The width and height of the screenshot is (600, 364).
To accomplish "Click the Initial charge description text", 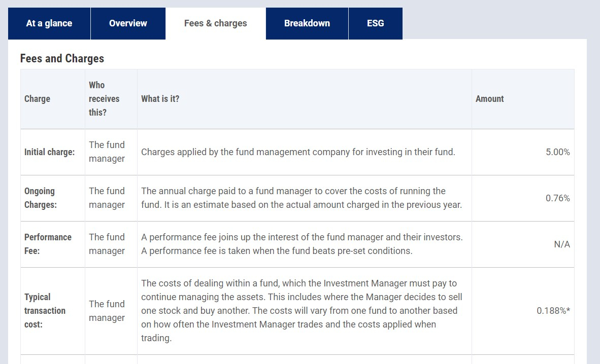I will [298, 152].
